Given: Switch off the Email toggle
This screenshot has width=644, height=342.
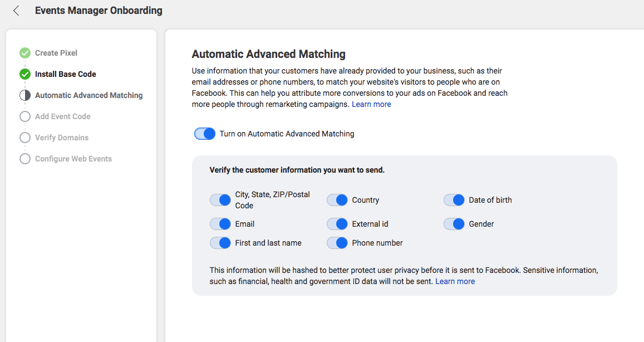Looking at the screenshot, I should coord(220,224).
